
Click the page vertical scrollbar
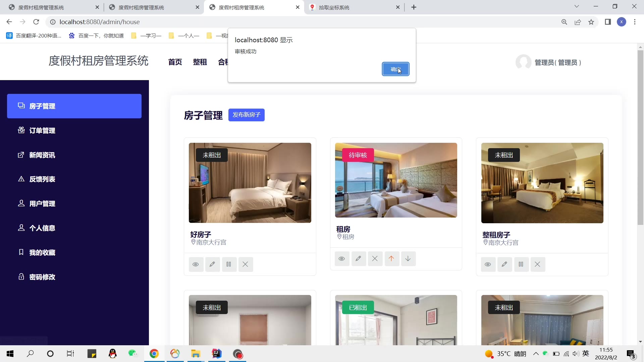coord(640,137)
